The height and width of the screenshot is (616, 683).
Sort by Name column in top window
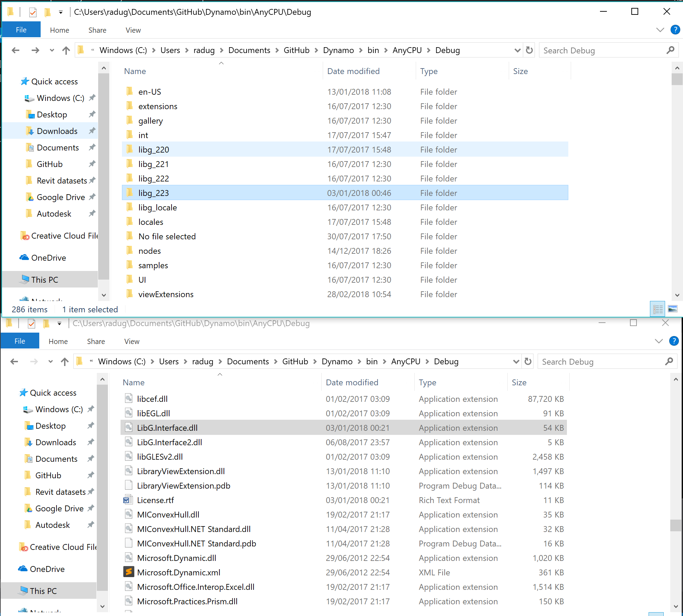pyautogui.click(x=135, y=71)
